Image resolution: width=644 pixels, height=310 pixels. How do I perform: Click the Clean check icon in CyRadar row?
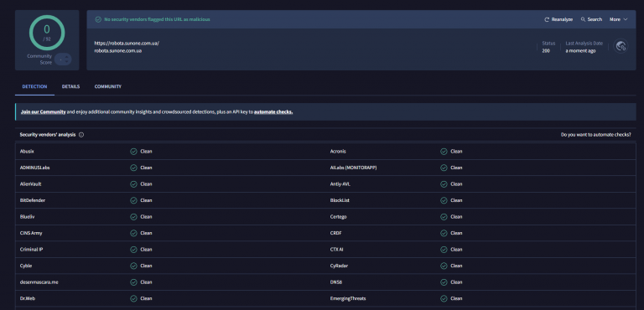click(x=444, y=266)
